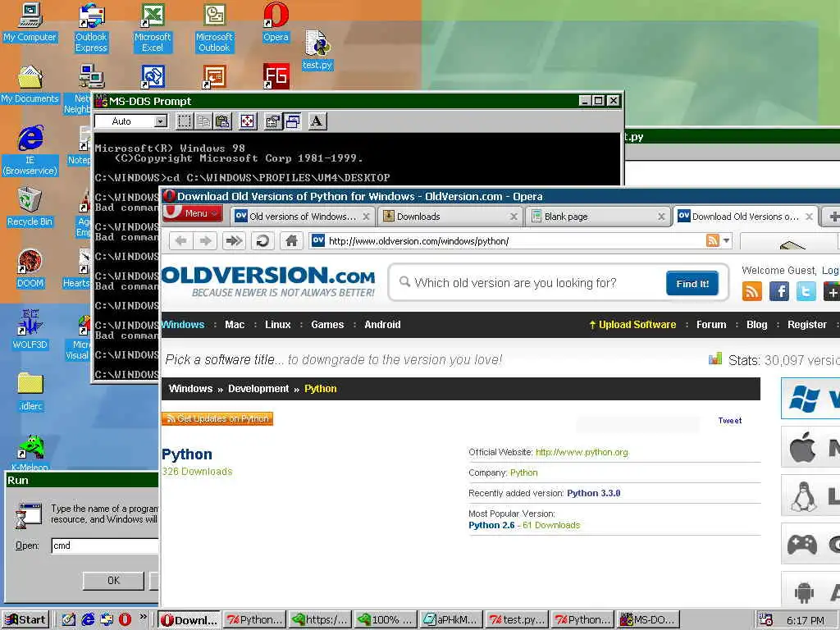Click the Upload Software link
Viewport: 840px width, 630px height.
coord(632,325)
